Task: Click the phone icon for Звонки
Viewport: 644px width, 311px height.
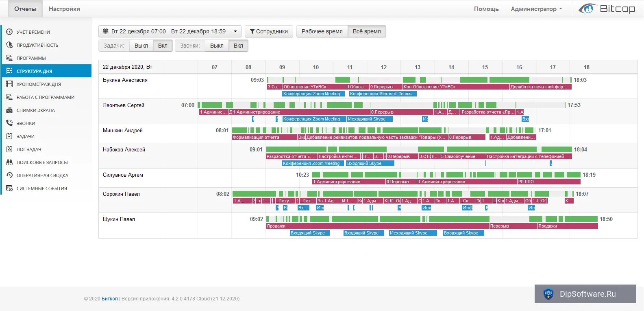Action: point(9,123)
